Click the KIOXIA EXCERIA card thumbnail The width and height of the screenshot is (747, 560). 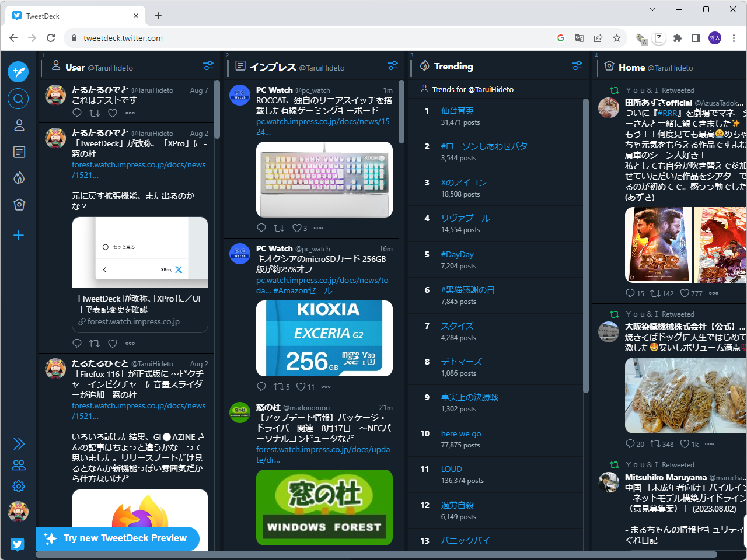point(324,338)
